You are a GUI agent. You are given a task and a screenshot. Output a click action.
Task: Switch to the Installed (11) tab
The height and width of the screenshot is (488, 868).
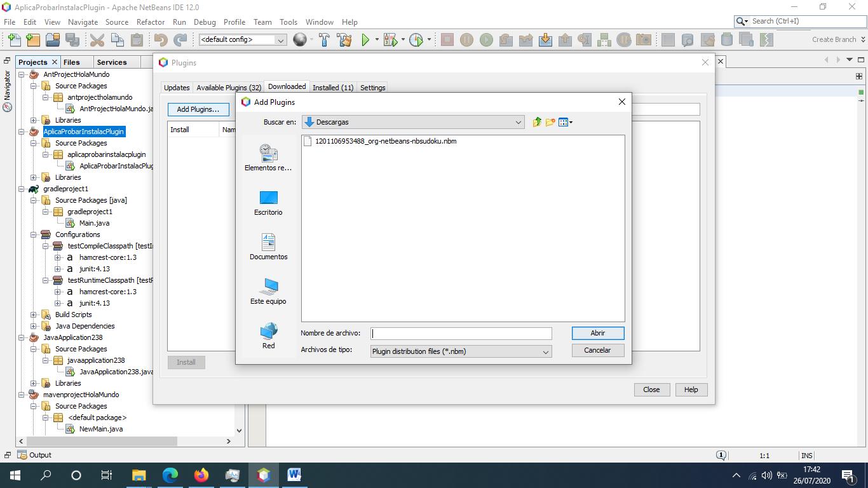(x=333, y=88)
